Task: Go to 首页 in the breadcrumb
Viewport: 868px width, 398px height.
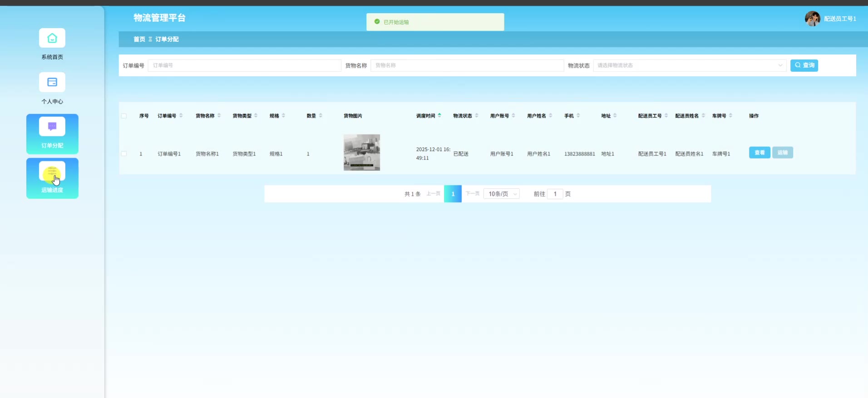Action: (139, 39)
